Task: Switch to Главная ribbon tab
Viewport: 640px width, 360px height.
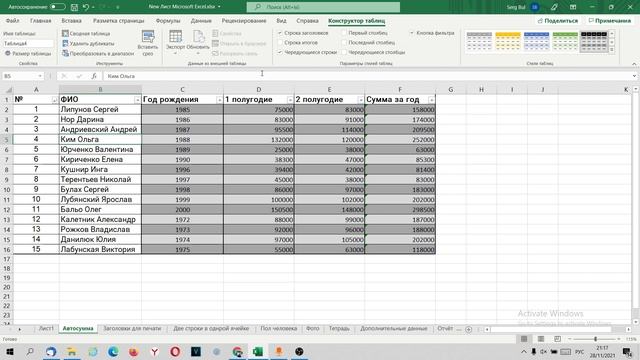Action: [40, 21]
